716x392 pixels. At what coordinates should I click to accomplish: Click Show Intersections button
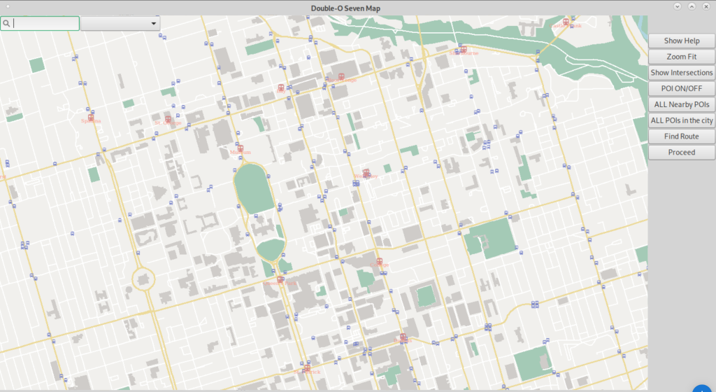point(681,73)
